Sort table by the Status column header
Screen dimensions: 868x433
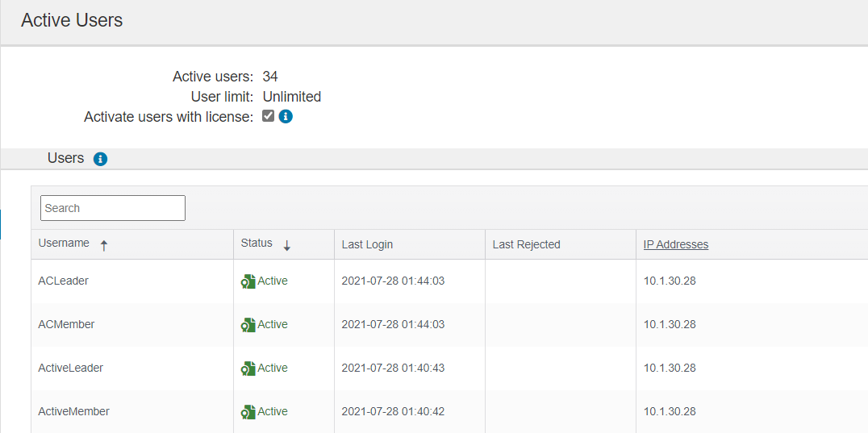point(257,243)
